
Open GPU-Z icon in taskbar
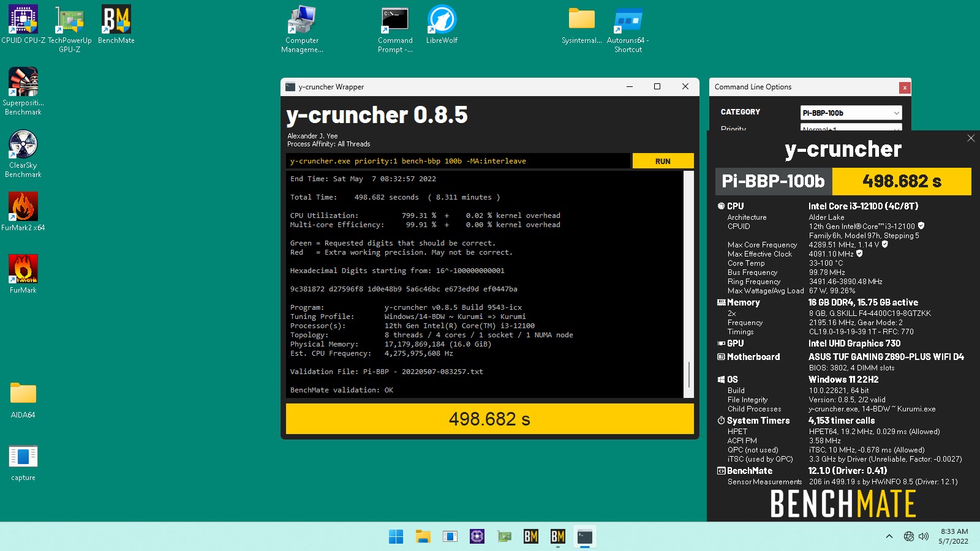(x=504, y=537)
